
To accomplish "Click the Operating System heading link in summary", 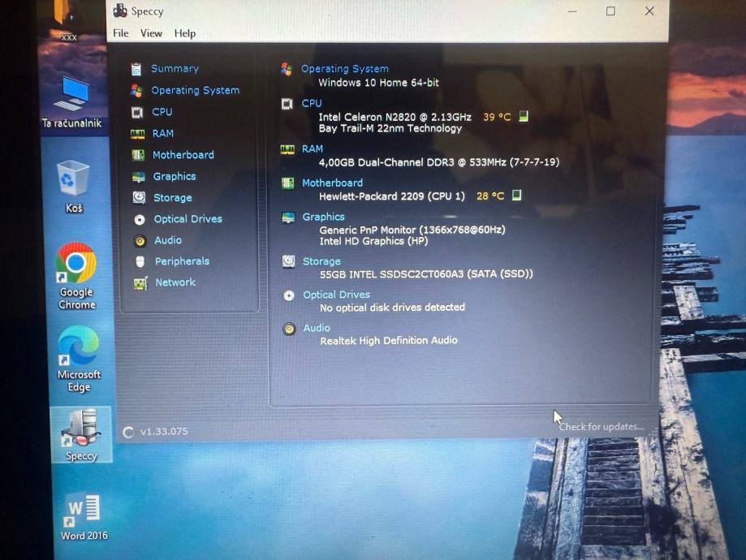I will [x=344, y=69].
